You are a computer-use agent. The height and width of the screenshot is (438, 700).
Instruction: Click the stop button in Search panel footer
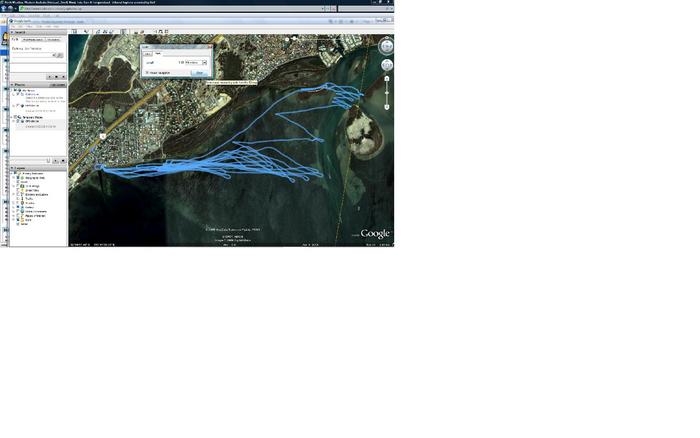tap(56, 77)
